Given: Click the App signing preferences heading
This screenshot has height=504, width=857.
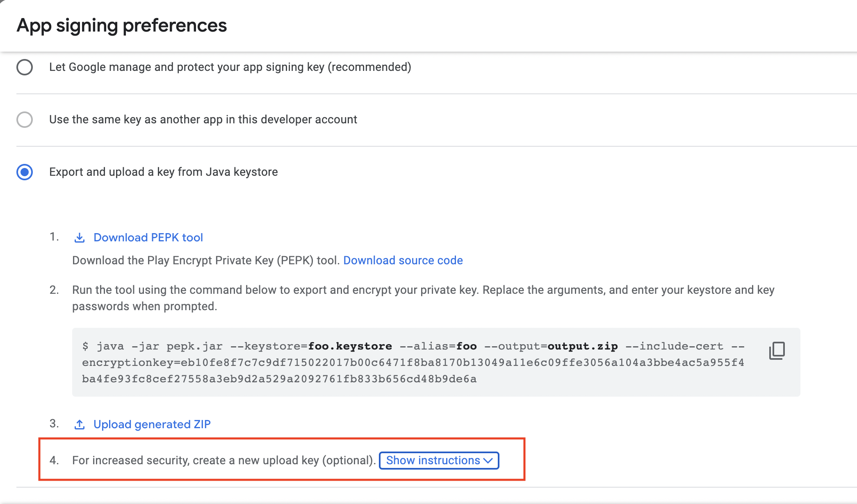Looking at the screenshot, I should 122,25.
